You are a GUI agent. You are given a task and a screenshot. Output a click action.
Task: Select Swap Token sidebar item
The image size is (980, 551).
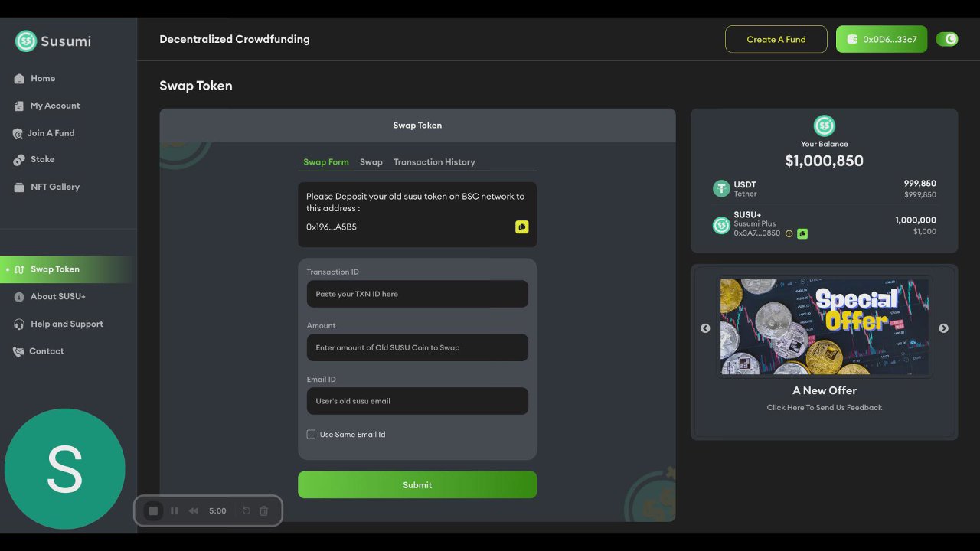pos(67,269)
